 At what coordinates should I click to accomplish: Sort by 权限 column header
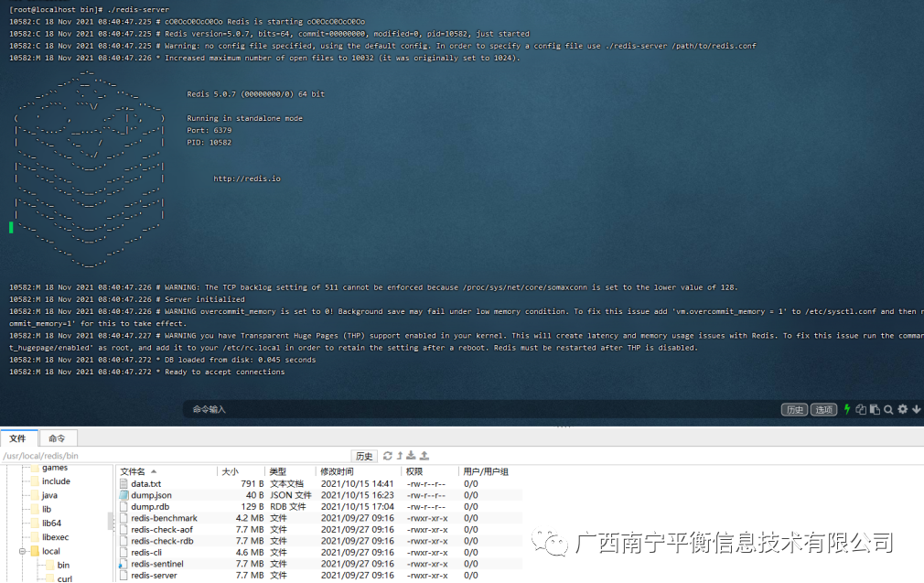[414, 471]
